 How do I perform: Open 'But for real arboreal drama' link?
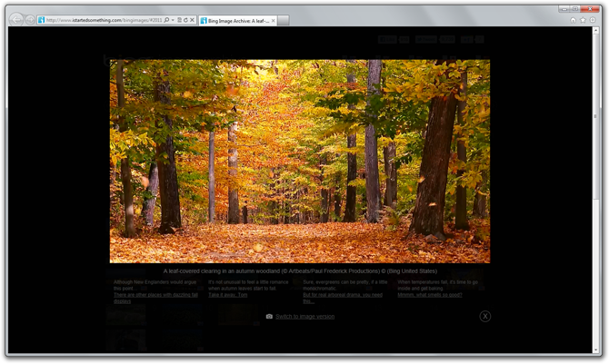[x=343, y=298]
